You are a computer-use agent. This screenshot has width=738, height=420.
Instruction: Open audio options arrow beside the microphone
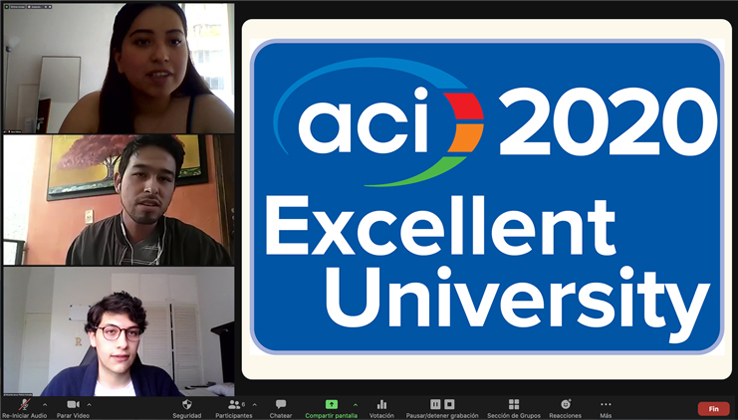point(45,404)
